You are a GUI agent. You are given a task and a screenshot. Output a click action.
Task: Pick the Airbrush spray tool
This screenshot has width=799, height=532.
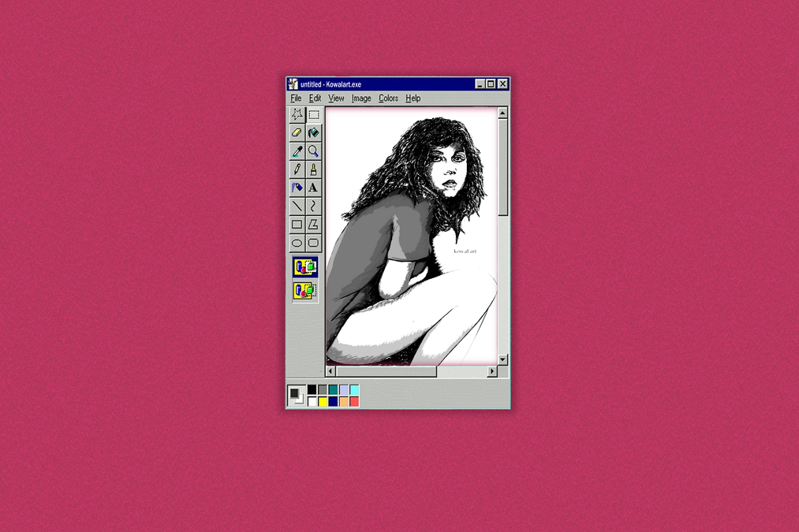tap(297, 188)
